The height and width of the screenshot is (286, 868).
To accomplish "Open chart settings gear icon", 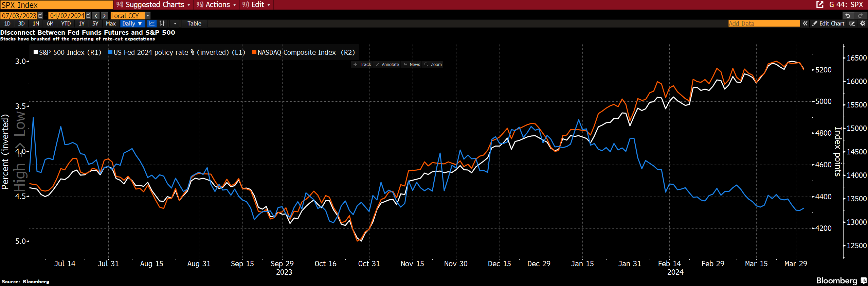I will [x=863, y=23].
